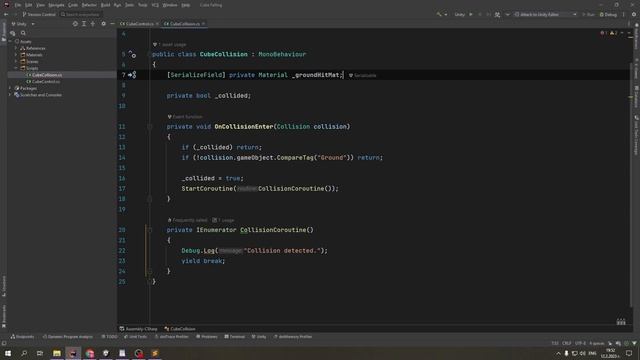Open the TODO tool window
The width and height of the screenshot is (640, 360).
coord(109,337)
